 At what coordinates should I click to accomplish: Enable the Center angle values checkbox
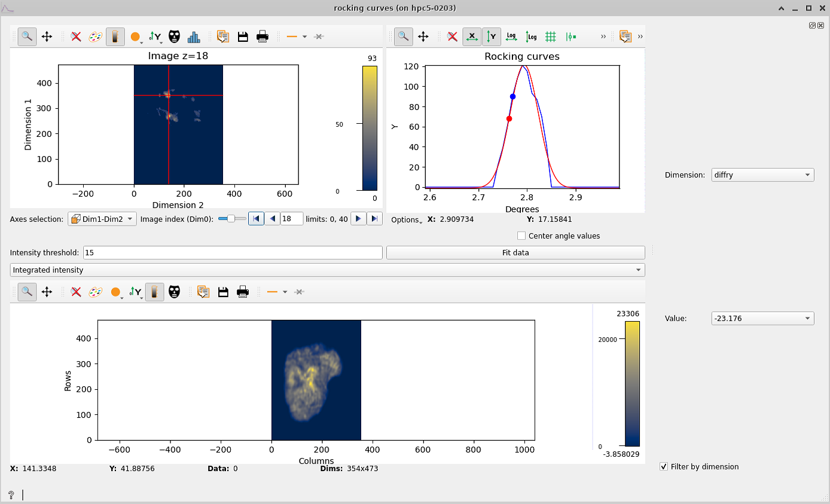click(521, 236)
